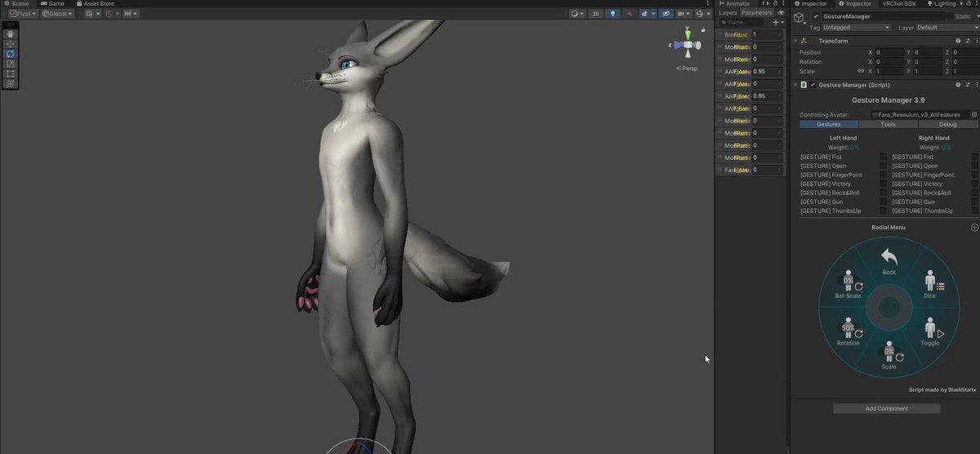Click the GameObject cube icon in Inspector
This screenshot has height=454, width=980.
click(801, 20)
